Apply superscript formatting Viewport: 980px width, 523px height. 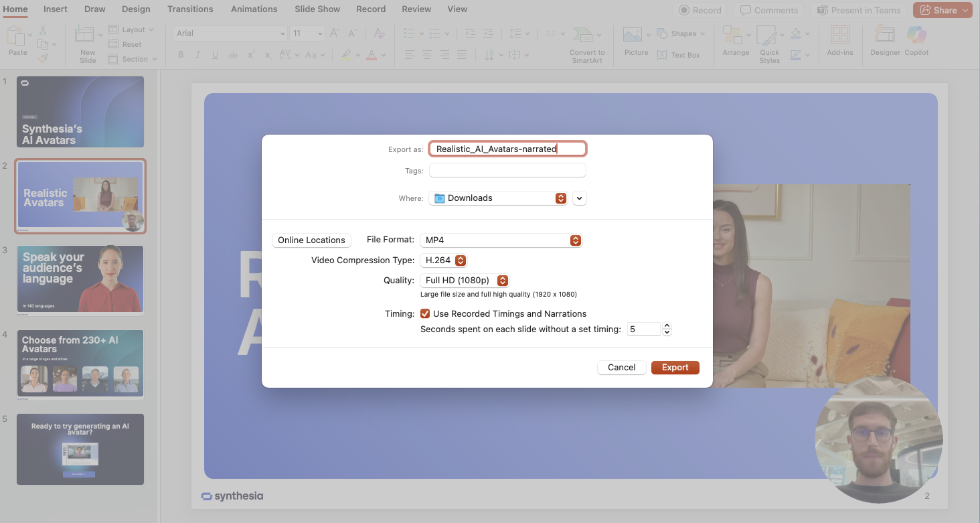pyautogui.click(x=251, y=55)
